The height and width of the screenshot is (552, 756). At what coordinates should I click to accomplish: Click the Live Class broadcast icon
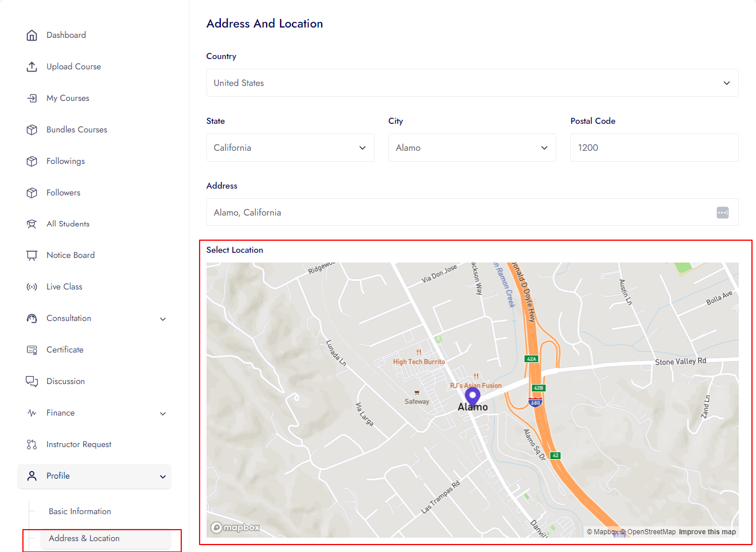click(32, 287)
